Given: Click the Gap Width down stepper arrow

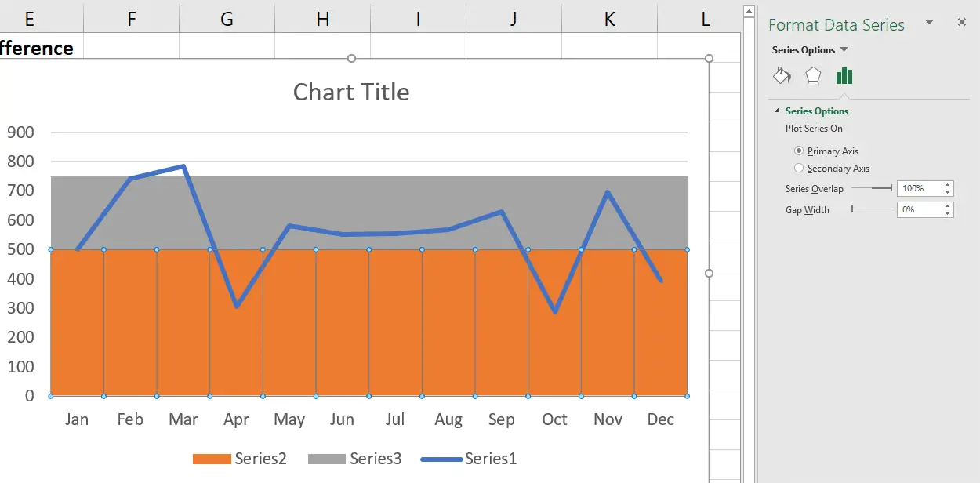Looking at the screenshot, I should (x=947, y=213).
